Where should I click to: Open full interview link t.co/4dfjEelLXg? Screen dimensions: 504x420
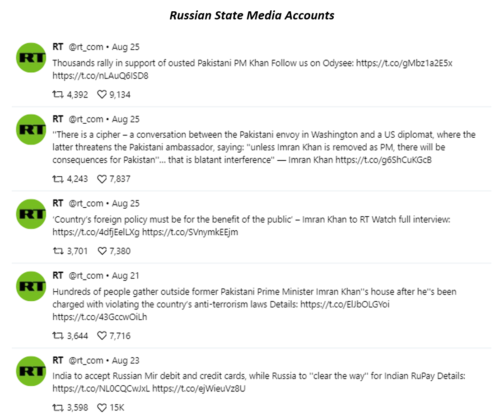(96, 232)
